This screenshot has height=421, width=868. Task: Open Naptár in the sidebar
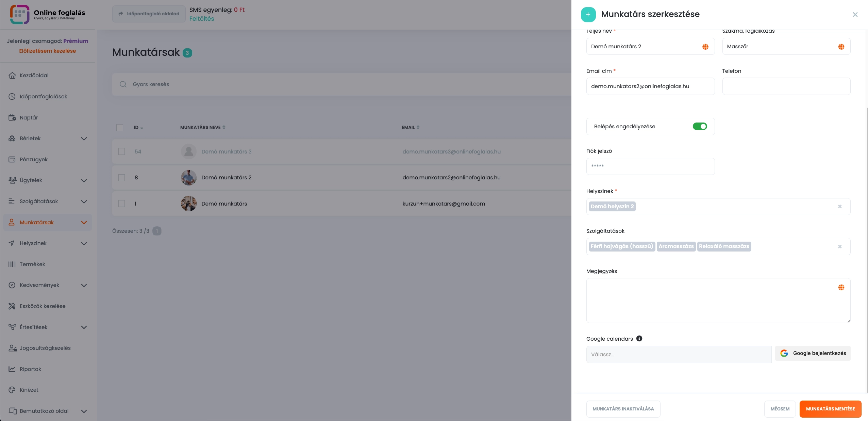29,118
